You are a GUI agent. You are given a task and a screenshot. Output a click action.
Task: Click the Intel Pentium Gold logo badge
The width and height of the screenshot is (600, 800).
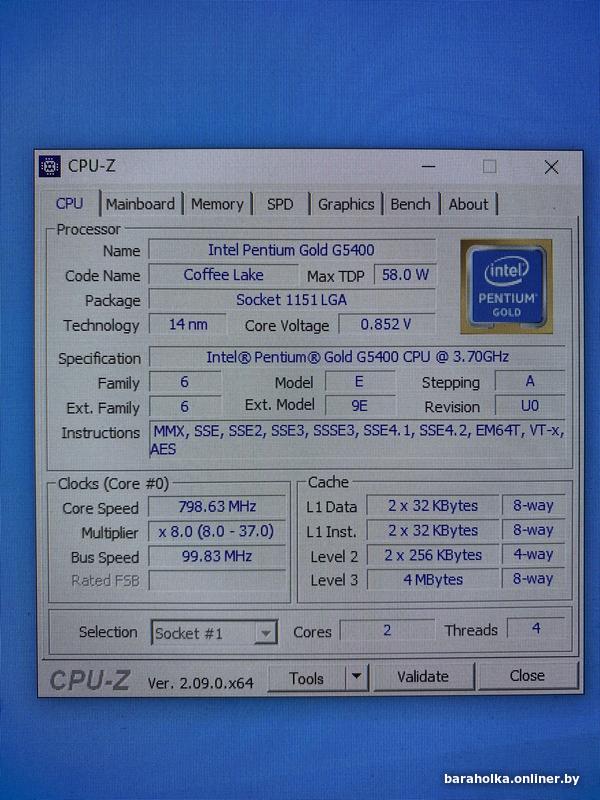pyautogui.click(x=506, y=286)
